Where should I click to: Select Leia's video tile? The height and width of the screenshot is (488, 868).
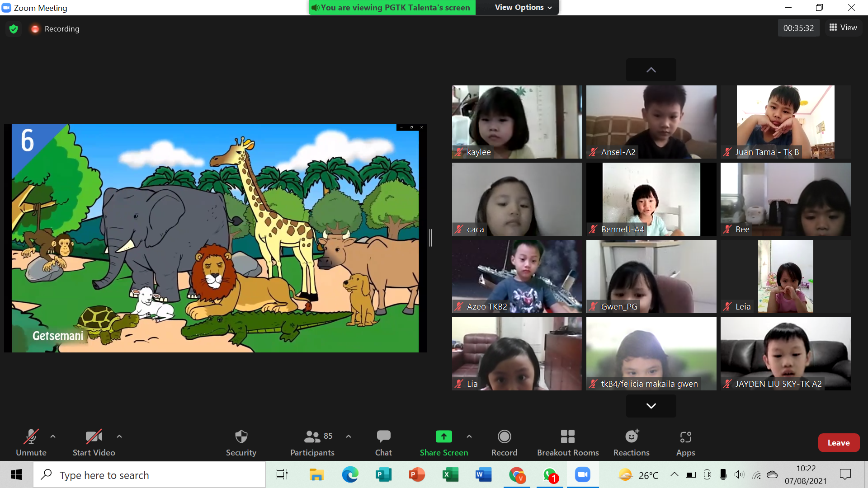[x=786, y=277]
